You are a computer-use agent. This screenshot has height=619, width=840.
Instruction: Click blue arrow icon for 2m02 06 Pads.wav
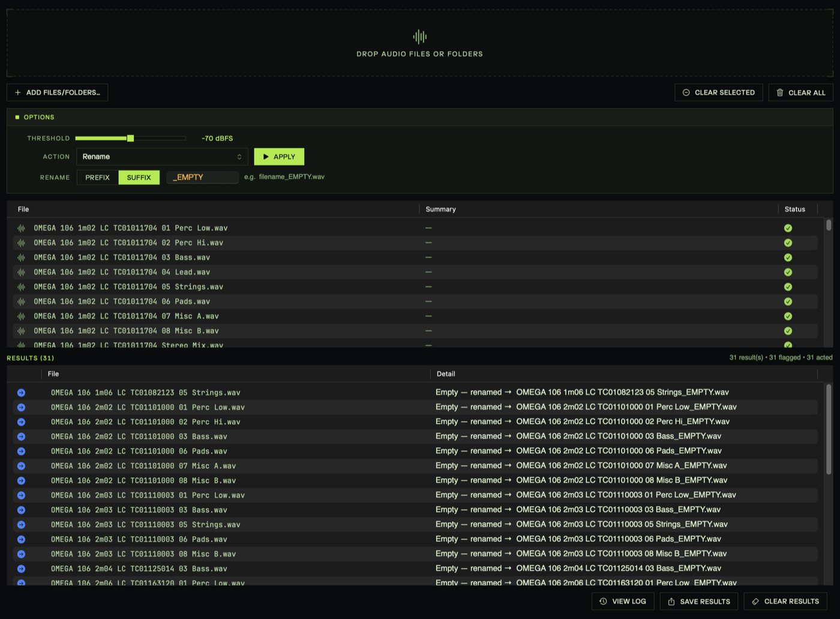[x=21, y=452]
